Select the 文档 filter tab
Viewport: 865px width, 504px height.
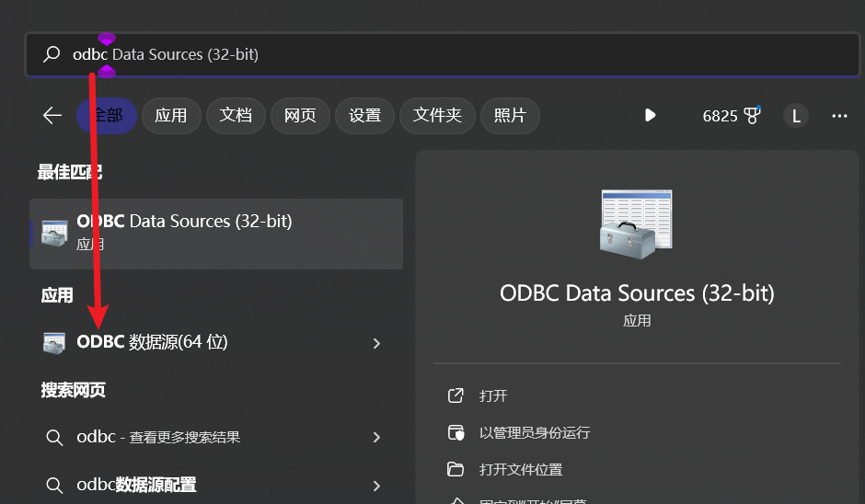coord(236,115)
